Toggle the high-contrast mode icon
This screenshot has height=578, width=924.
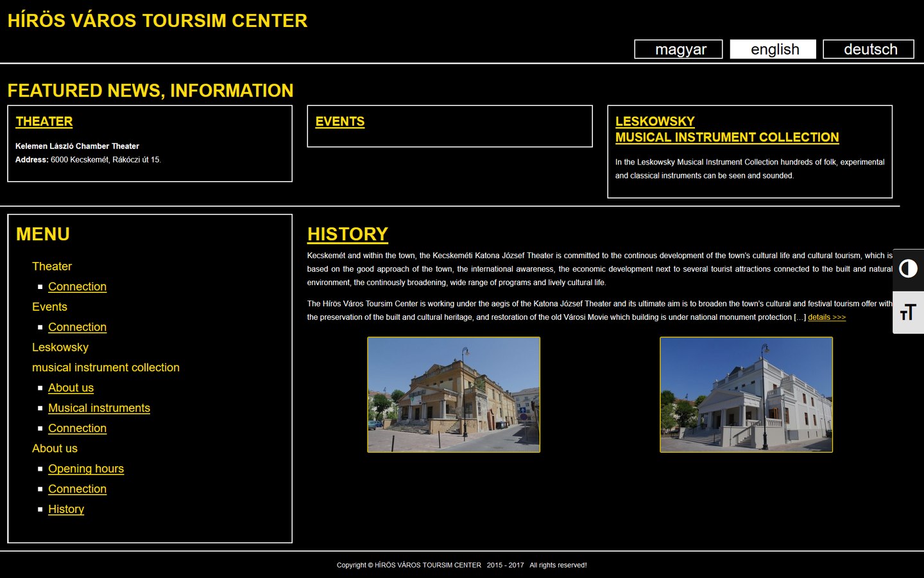908,268
